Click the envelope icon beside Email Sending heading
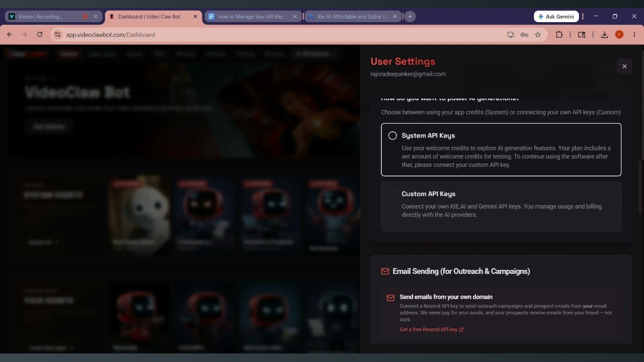This screenshot has height=362, width=644. (x=385, y=271)
